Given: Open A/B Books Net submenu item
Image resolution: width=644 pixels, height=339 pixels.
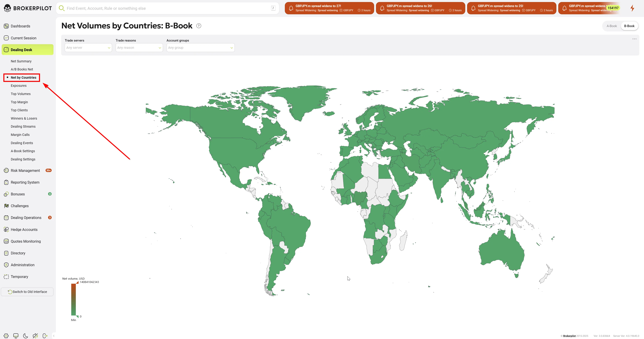Looking at the screenshot, I should tap(22, 69).
